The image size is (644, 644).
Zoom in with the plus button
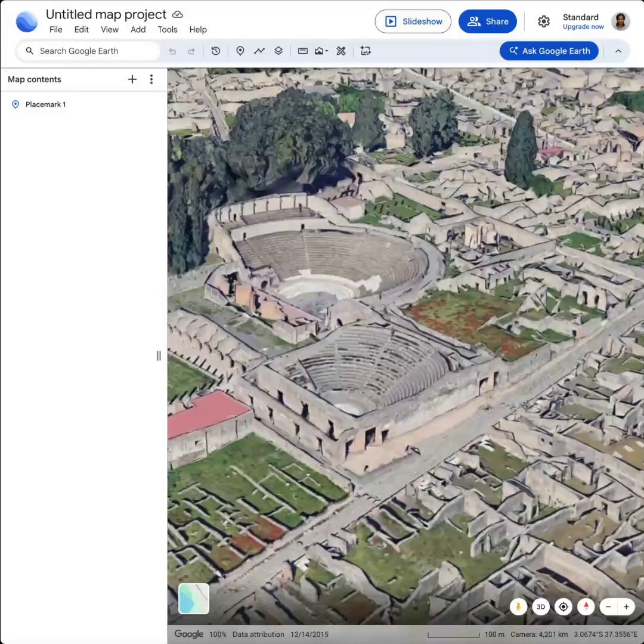point(626,606)
